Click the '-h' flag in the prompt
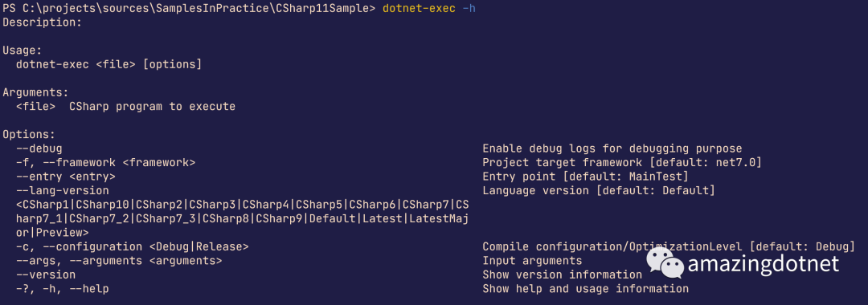This screenshot has width=868, height=305. click(x=469, y=9)
